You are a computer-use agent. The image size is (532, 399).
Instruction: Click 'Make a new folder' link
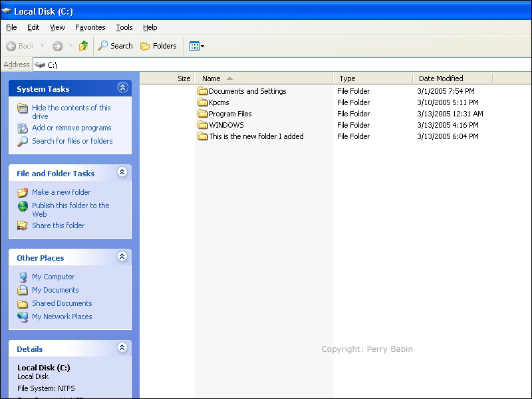point(61,192)
